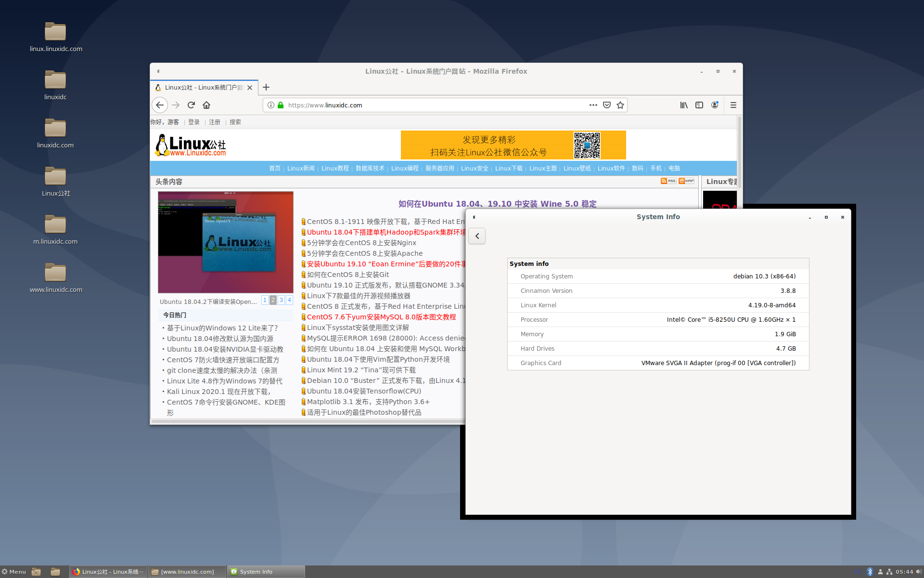Click the Firefox horizontal scrollbar

(x=308, y=421)
